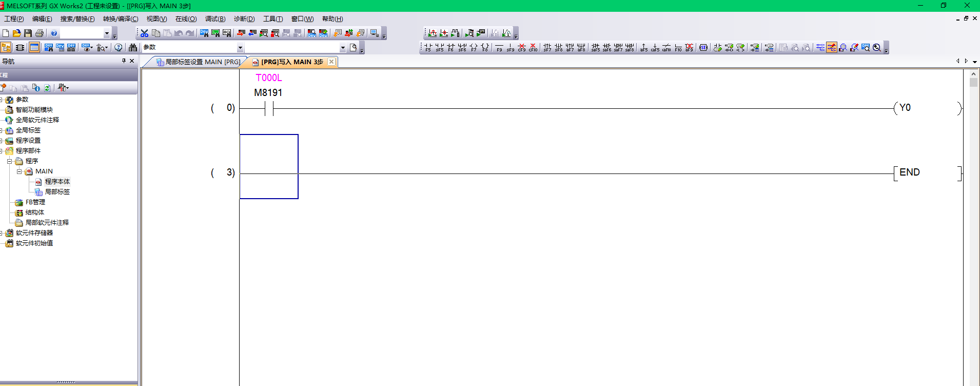Click the binoculars find device icon
Screen dimensions: 980x386
pyautogui.click(x=133, y=48)
